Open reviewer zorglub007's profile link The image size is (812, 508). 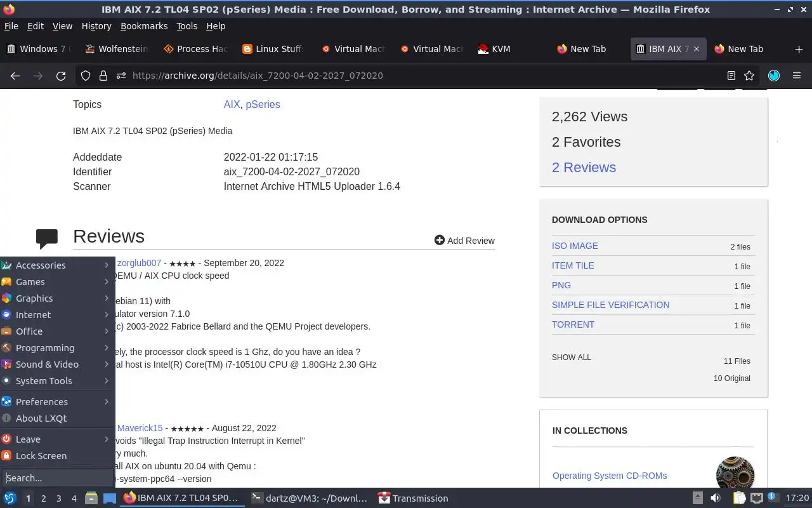click(x=139, y=263)
